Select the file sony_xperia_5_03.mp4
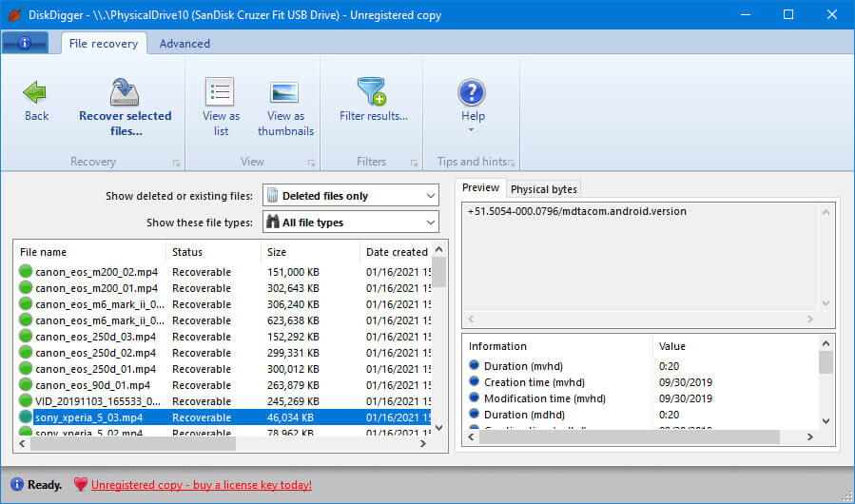The image size is (855, 504). click(88, 417)
